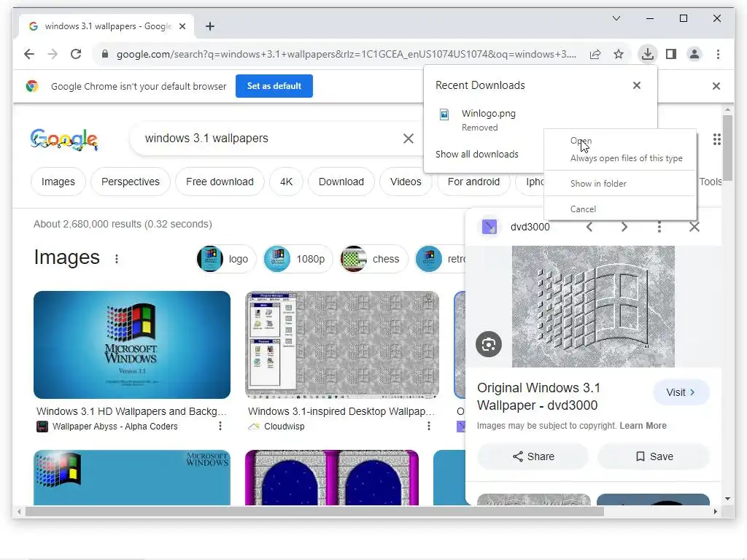Screen dimensions: 747x560
Task: Select the For android chip
Action: pyautogui.click(x=473, y=182)
